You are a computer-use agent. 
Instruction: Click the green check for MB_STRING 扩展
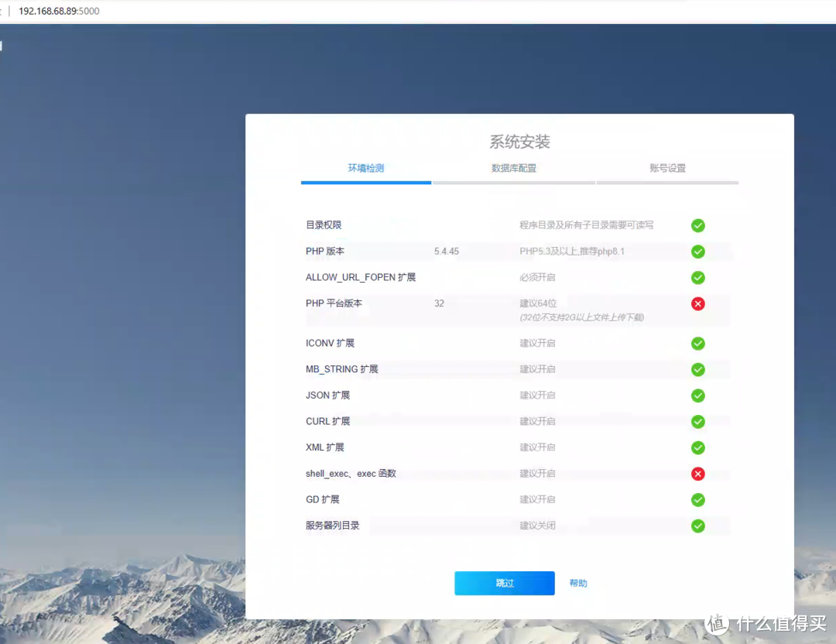click(x=697, y=369)
